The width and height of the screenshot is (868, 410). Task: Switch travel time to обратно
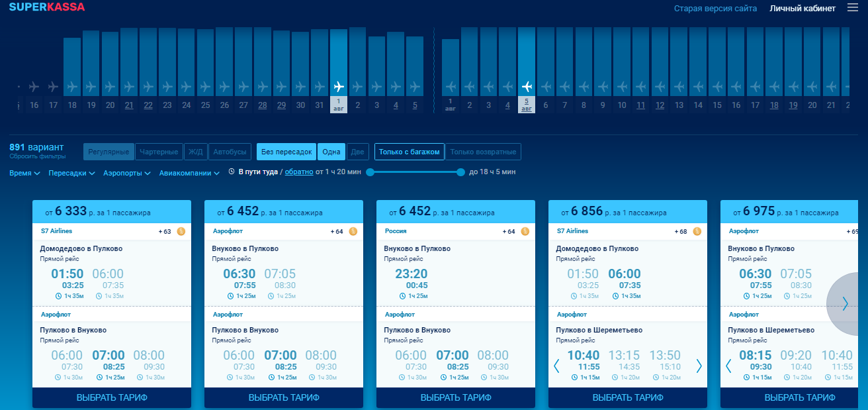[299, 172]
